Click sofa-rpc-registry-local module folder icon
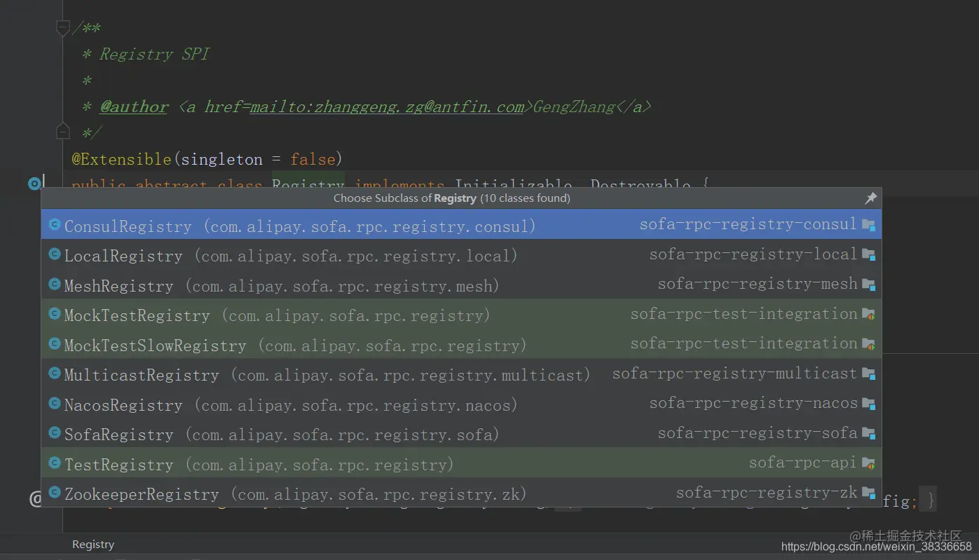Image resolution: width=979 pixels, height=560 pixels. click(x=869, y=254)
